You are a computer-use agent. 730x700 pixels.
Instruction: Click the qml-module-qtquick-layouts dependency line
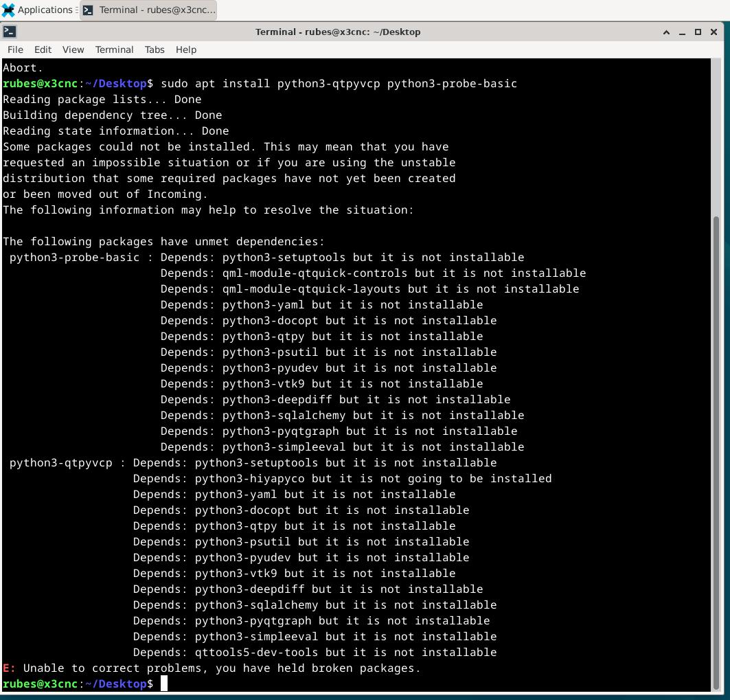coord(369,289)
